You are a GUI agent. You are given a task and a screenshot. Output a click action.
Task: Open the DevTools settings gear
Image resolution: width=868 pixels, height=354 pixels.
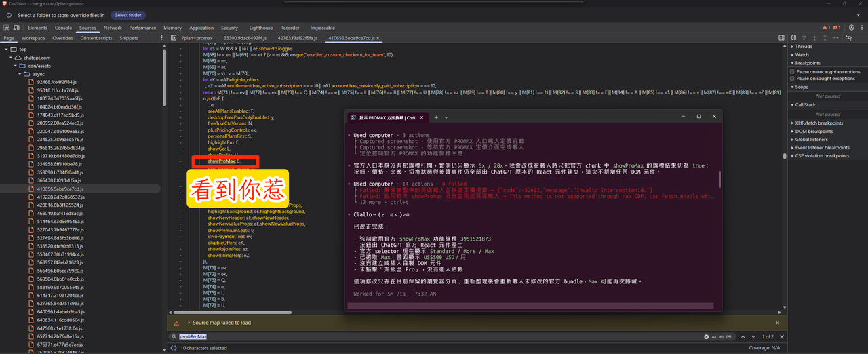pos(850,28)
